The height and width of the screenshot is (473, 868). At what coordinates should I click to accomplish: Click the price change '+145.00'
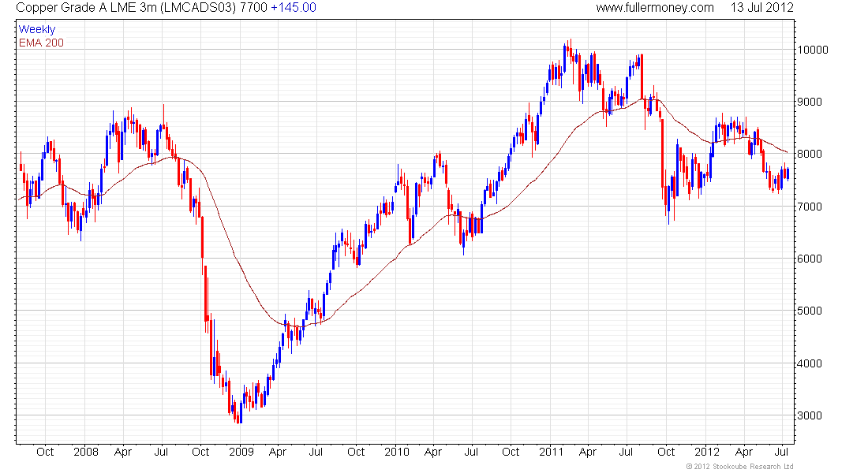point(294,8)
